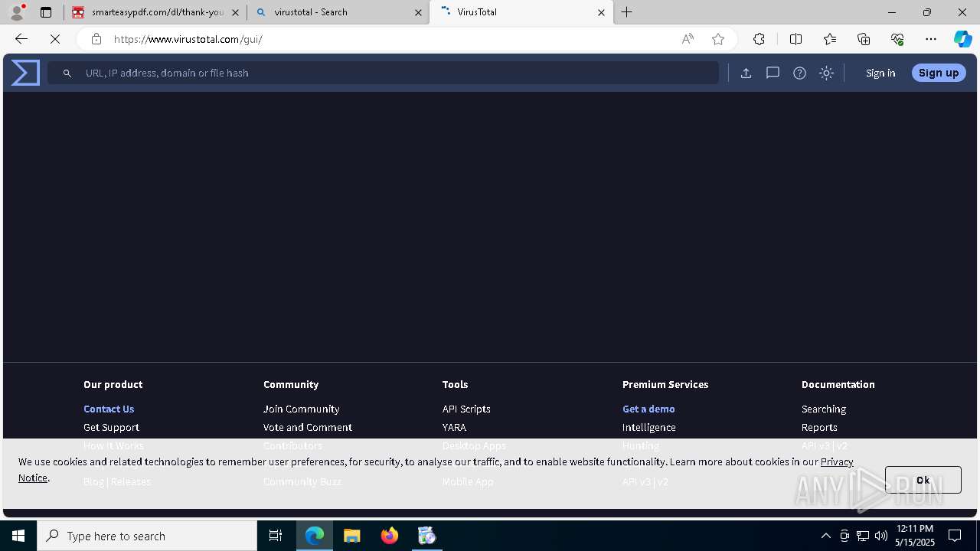Toggle Split screen icon

tap(795, 39)
